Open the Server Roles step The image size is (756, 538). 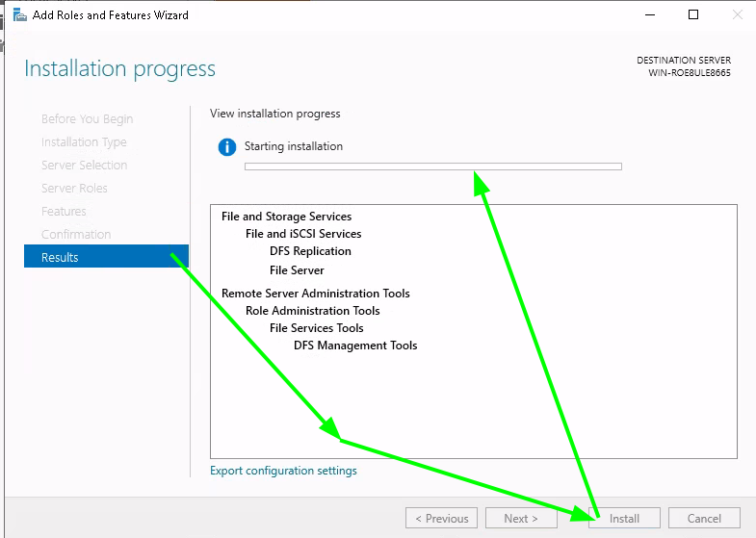click(74, 189)
